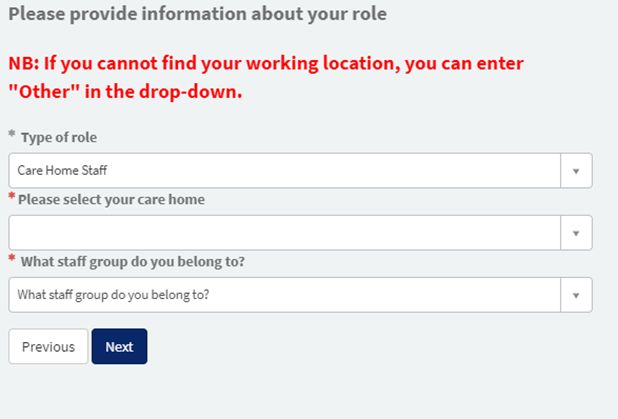This screenshot has height=419, width=618.
Task: Go to the Next step
Action: pos(119,346)
